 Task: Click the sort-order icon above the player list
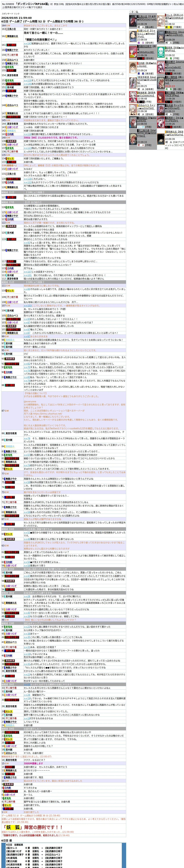137,12
